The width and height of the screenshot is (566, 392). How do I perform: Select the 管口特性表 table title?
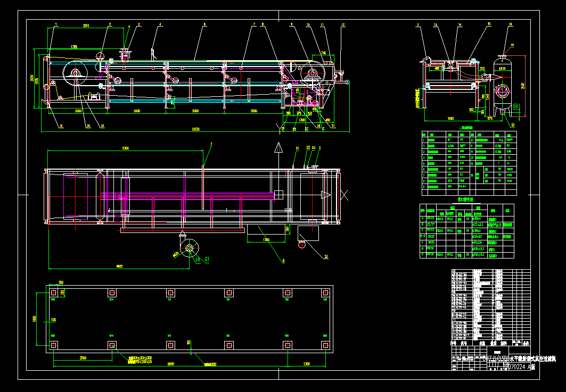pyautogui.click(x=465, y=199)
